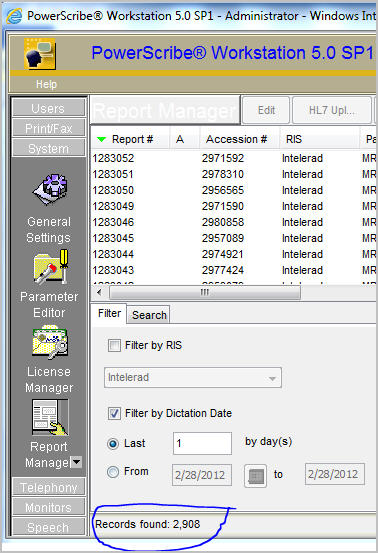Click the scrollbar left arrow
The height and width of the screenshot is (553, 378).
click(x=99, y=292)
